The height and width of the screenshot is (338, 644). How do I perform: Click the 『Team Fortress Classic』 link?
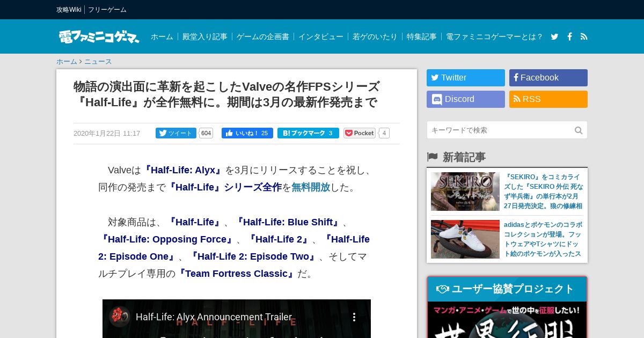pos(236,274)
